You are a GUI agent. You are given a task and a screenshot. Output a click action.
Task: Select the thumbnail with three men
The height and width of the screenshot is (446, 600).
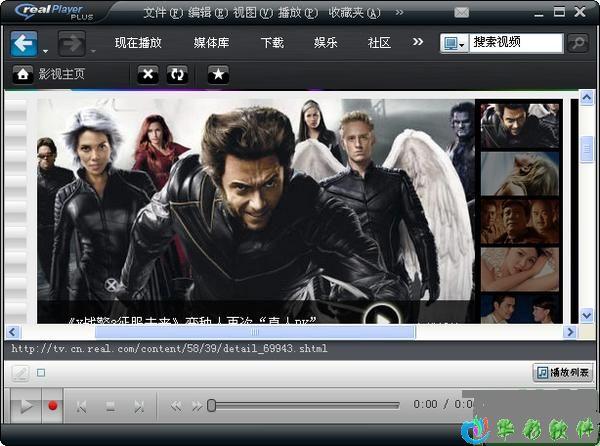click(519, 221)
